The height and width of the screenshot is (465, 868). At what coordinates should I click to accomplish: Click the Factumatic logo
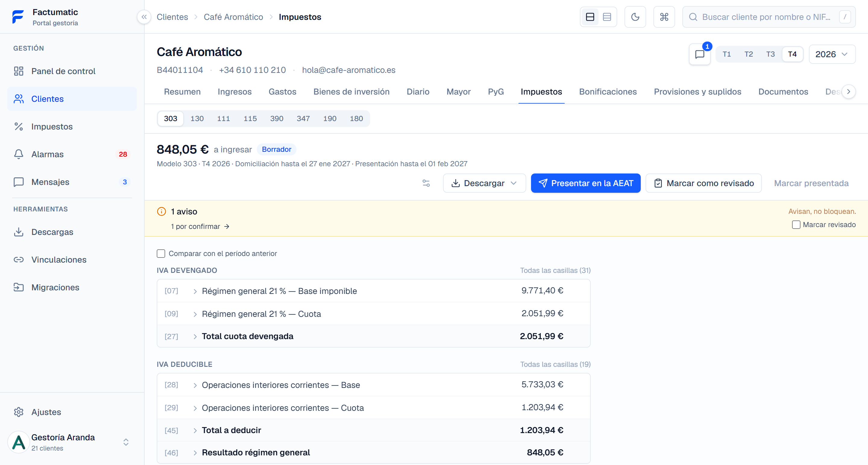18,17
